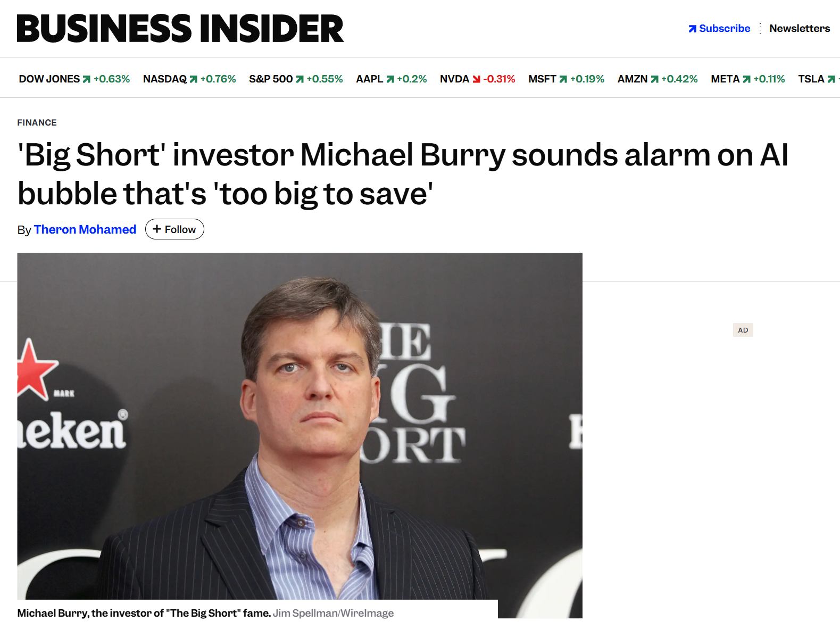Click the plus icon in Follow button

157,229
